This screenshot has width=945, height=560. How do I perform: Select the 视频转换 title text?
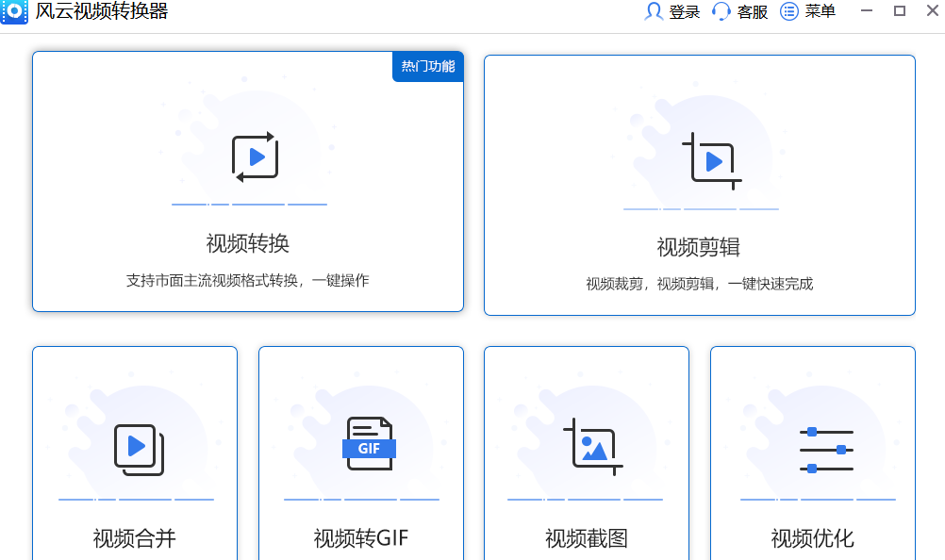pos(248,243)
